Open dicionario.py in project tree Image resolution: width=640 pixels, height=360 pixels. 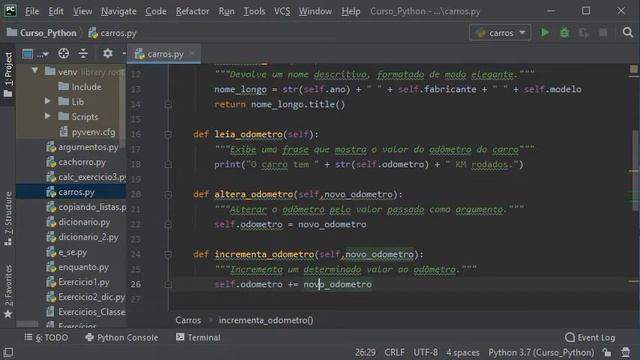click(x=78, y=222)
